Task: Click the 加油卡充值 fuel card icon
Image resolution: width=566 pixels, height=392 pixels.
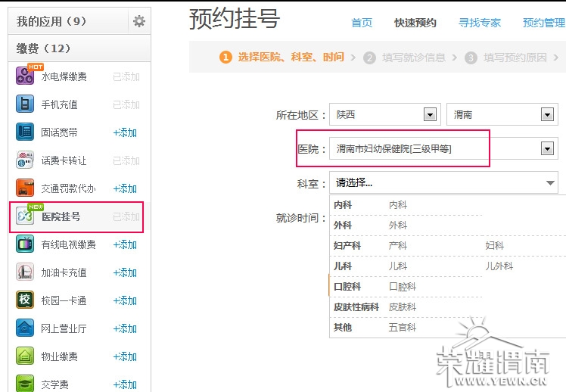Action: click(x=25, y=272)
